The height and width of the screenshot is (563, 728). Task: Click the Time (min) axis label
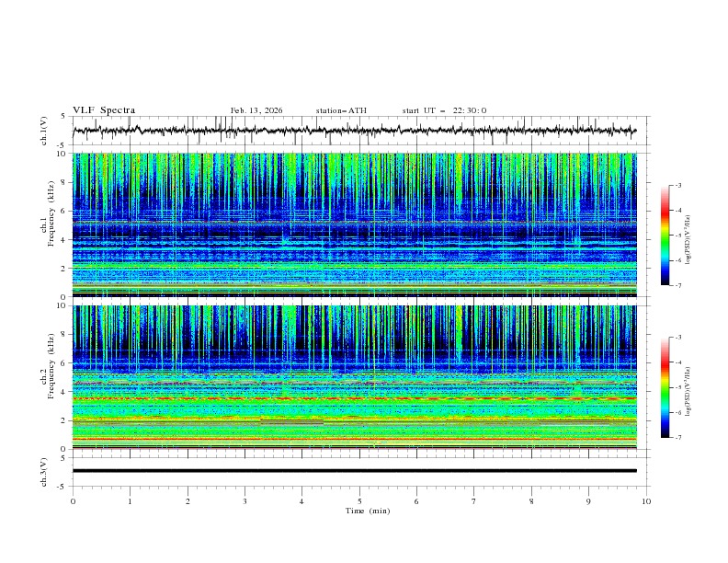click(x=368, y=511)
